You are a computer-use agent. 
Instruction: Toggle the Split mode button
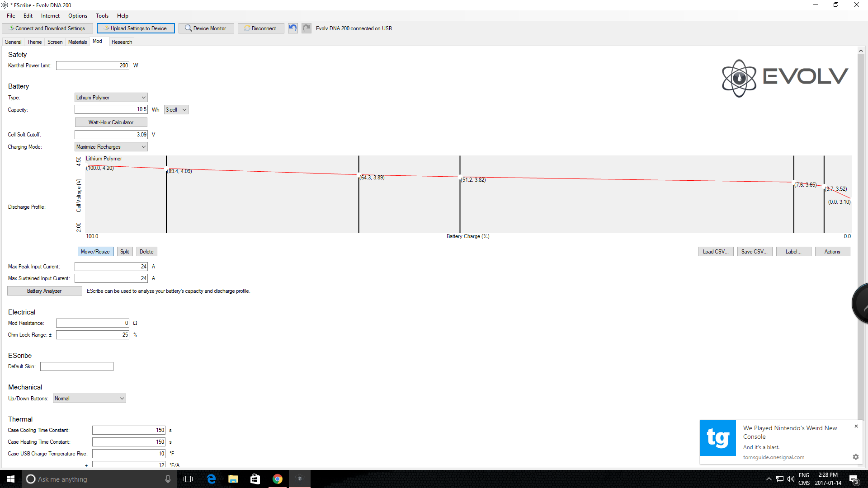[125, 252]
